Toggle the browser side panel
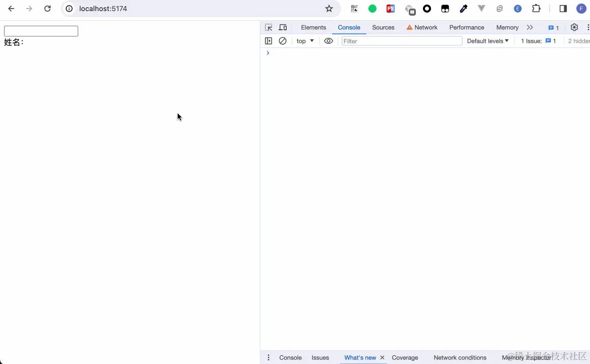590x364 pixels. (x=563, y=9)
